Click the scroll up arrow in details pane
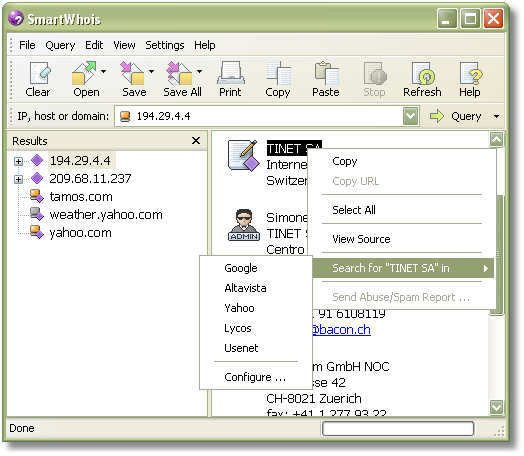 pyautogui.click(x=496, y=139)
